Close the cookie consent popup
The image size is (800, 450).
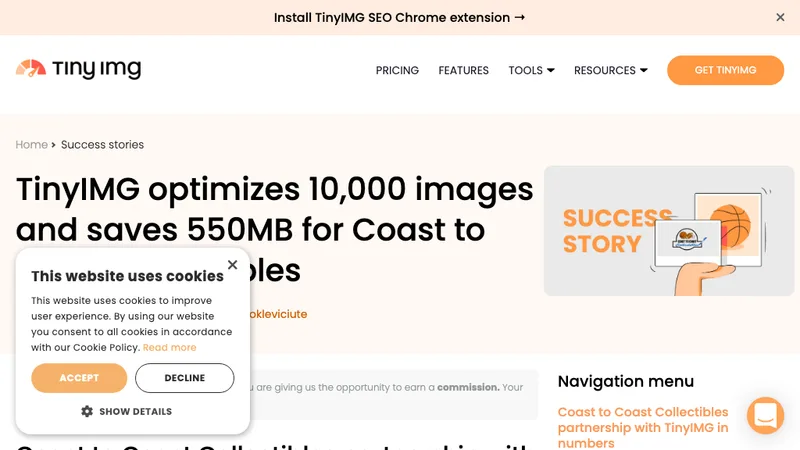[x=233, y=265]
